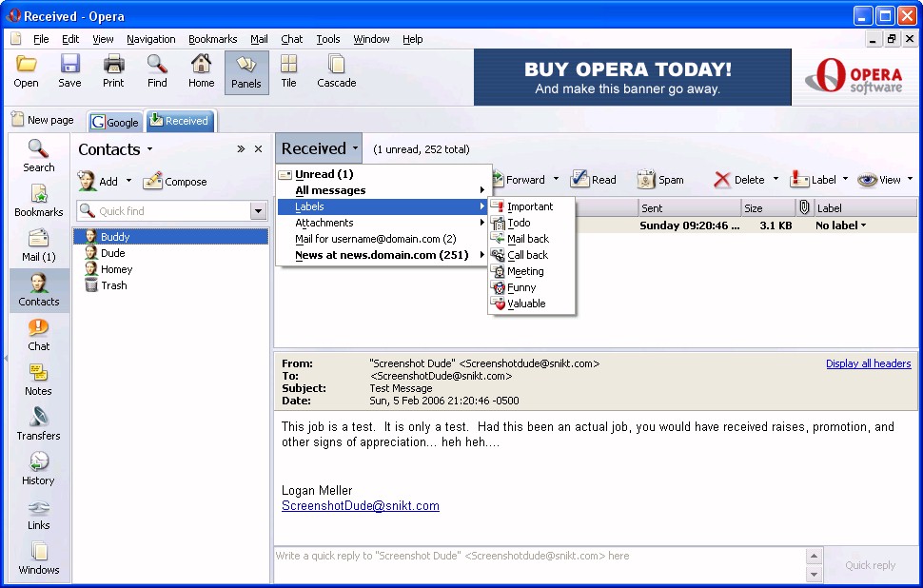Click the Quick reply button
Image resolution: width=923 pixels, height=588 pixels.
point(870,565)
